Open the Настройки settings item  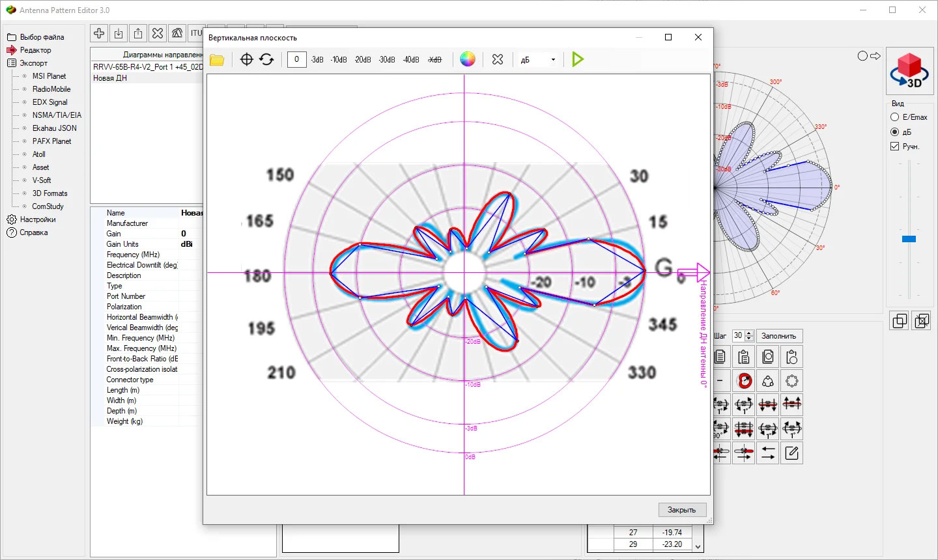click(38, 219)
